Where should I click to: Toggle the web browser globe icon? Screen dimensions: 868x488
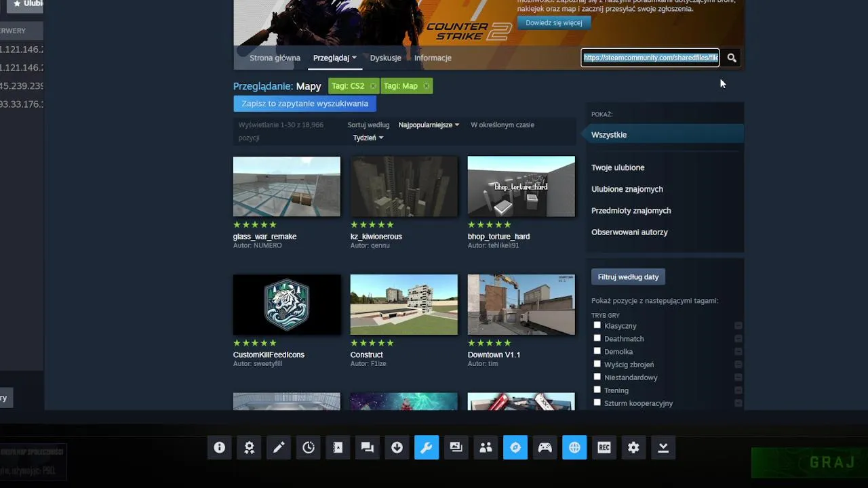pyautogui.click(x=574, y=447)
